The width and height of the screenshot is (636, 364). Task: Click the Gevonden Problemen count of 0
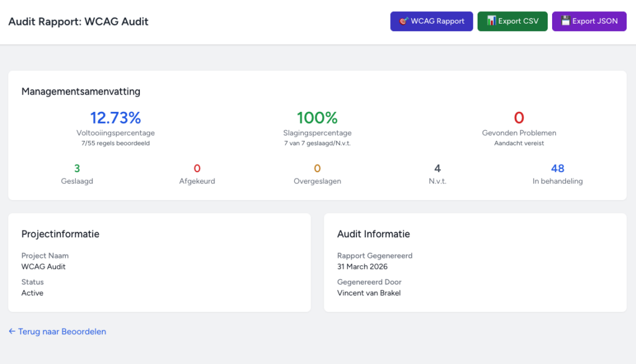point(519,117)
